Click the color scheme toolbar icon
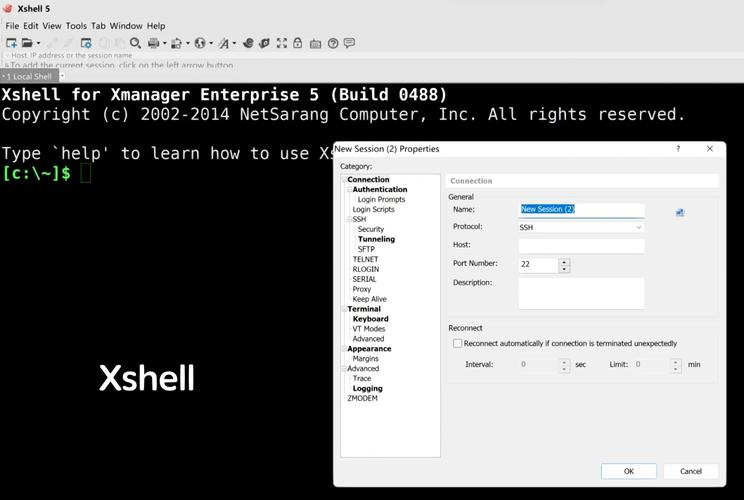The width and height of the screenshot is (744, 500). coord(176,43)
